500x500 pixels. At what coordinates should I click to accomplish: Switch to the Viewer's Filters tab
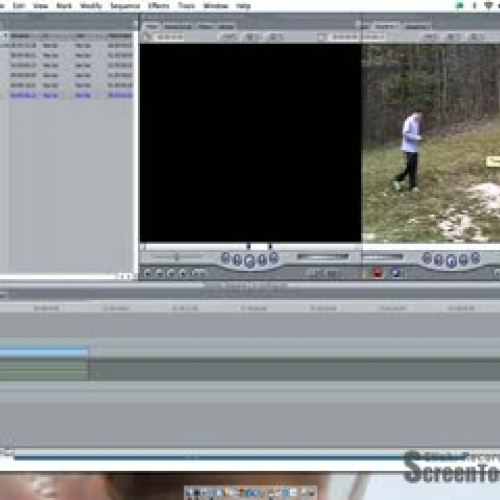click(205, 26)
